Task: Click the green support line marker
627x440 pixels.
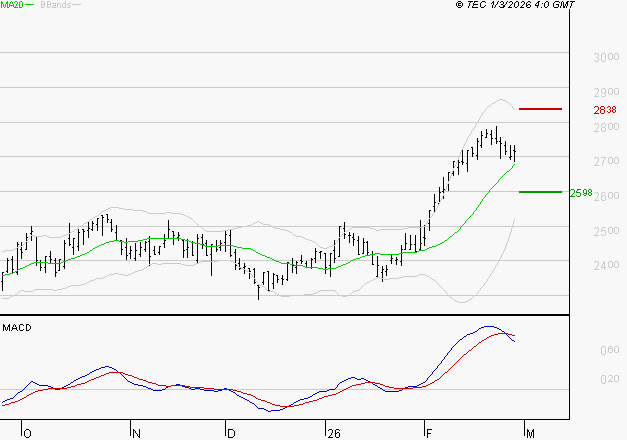Action: [x=540, y=192]
